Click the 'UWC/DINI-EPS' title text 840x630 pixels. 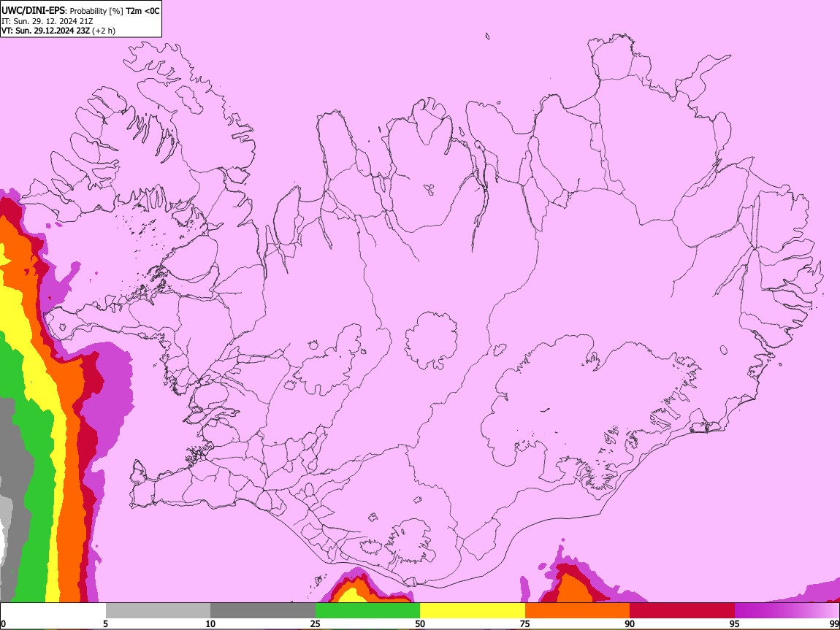pyautogui.click(x=34, y=11)
